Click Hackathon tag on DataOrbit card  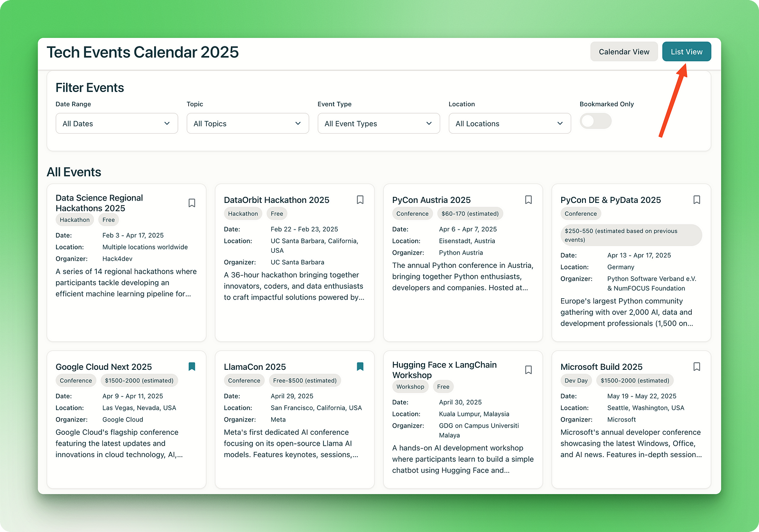[243, 214]
